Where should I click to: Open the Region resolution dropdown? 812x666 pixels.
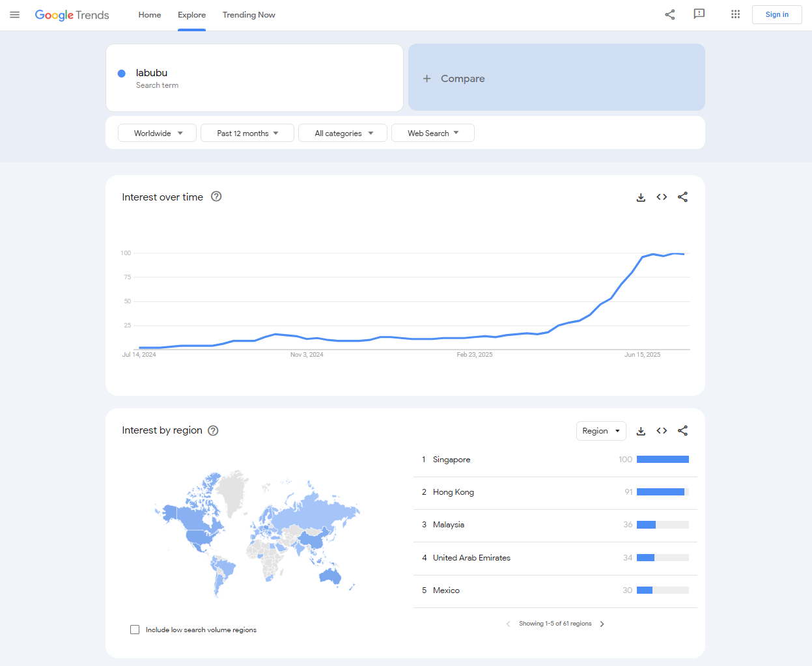601,431
